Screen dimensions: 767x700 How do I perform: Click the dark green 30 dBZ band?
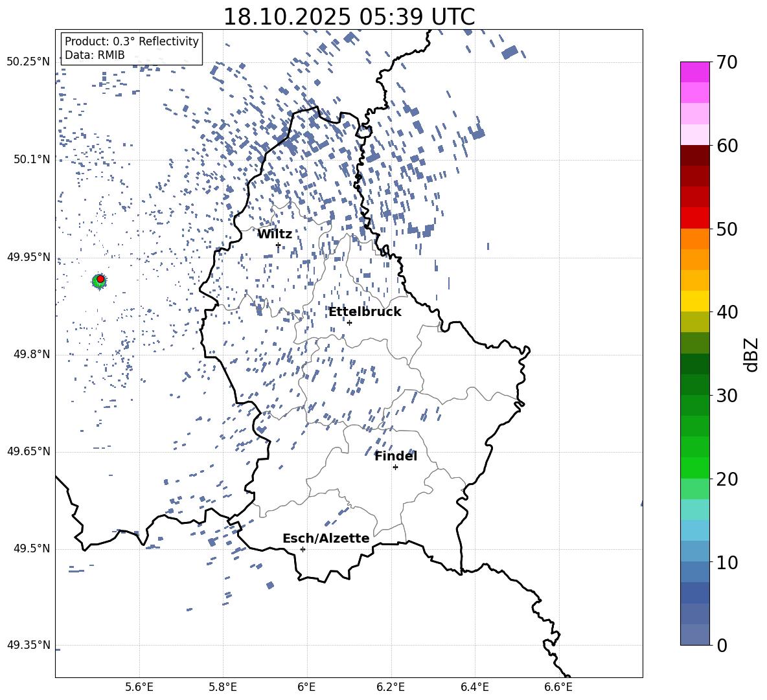(694, 385)
